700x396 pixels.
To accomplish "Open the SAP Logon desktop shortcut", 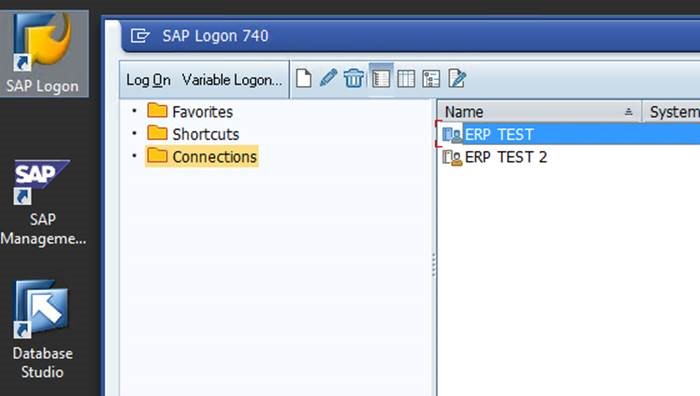I will pos(44,54).
